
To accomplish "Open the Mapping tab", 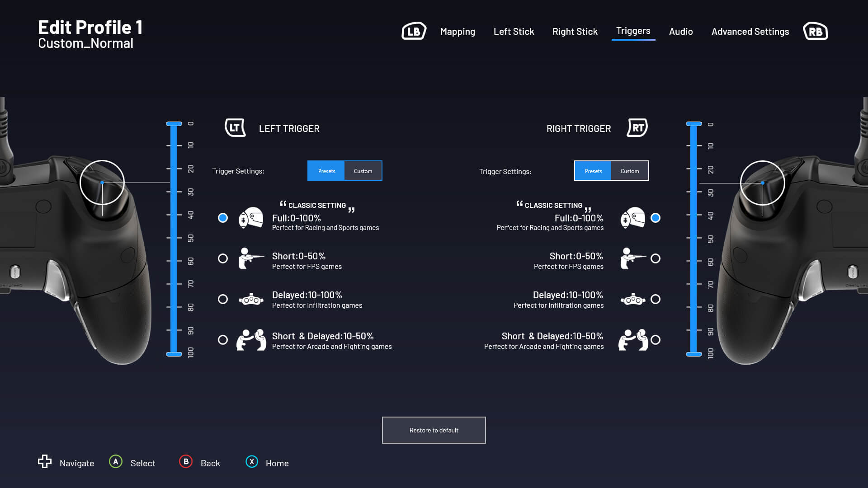I will point(458,32).
